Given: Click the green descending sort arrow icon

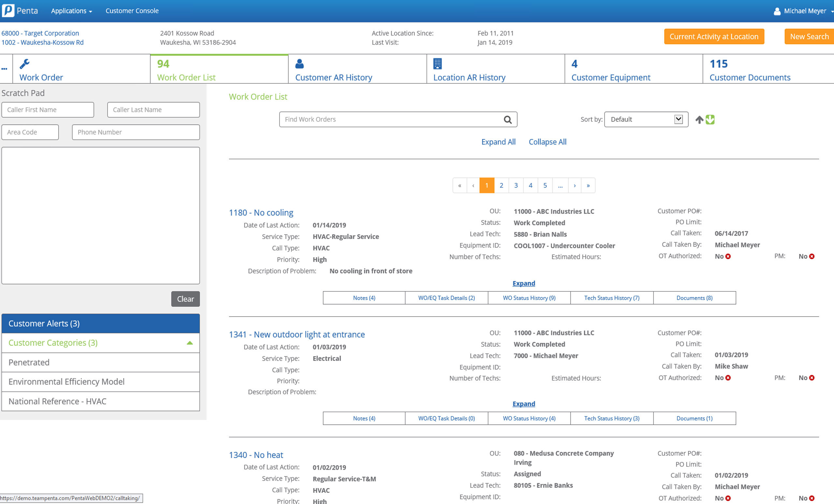Looking at the screenshot, I should pyautogui.click(x=710, y=119).
